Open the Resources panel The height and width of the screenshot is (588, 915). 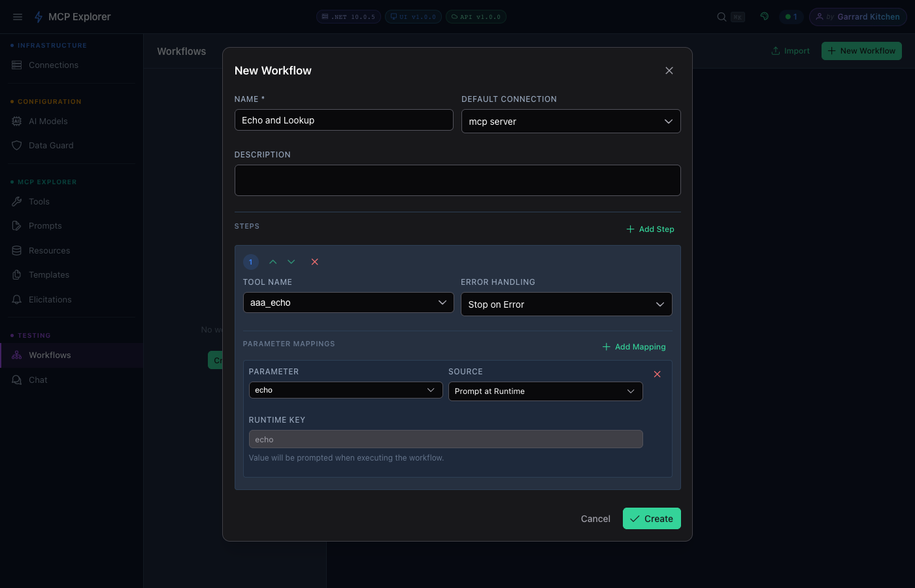[48, 250]
